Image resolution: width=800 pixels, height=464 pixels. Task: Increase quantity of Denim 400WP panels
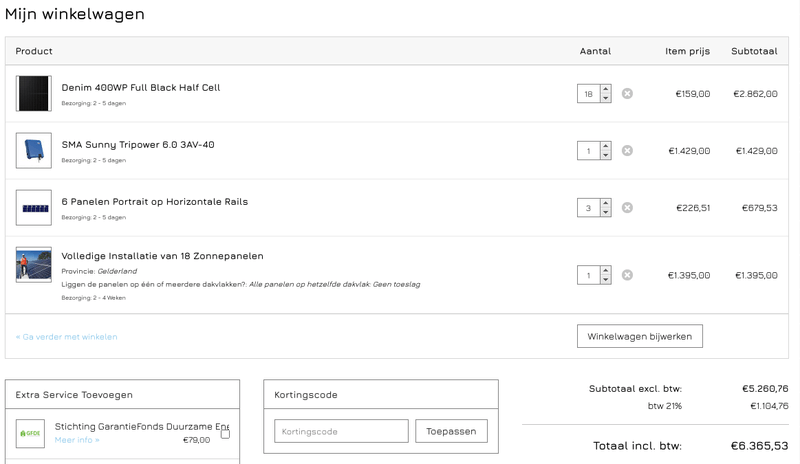click(606, 89)
